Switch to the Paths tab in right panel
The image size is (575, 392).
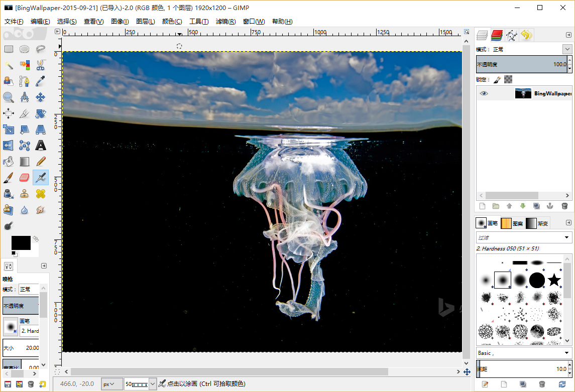[512, 35]
